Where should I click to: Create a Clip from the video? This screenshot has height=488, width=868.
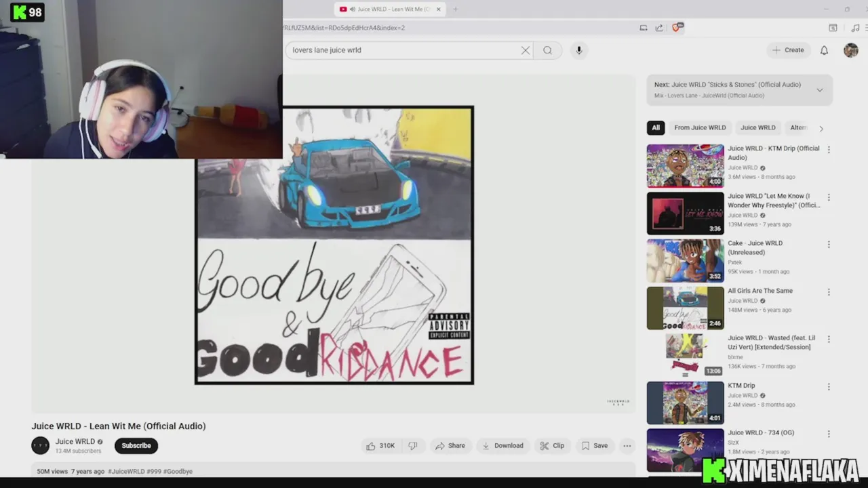(552, 446)
